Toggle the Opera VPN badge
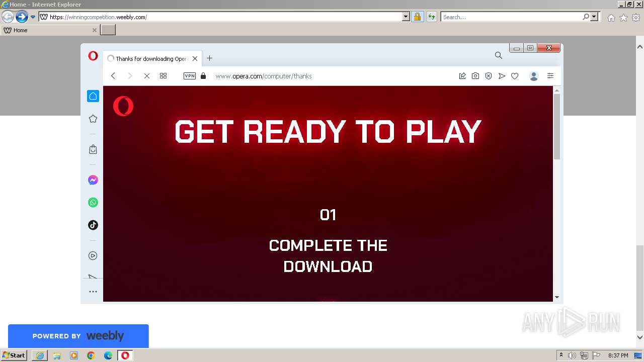The width and height of the screenshot is (644, 362). [x=190, y=76]
